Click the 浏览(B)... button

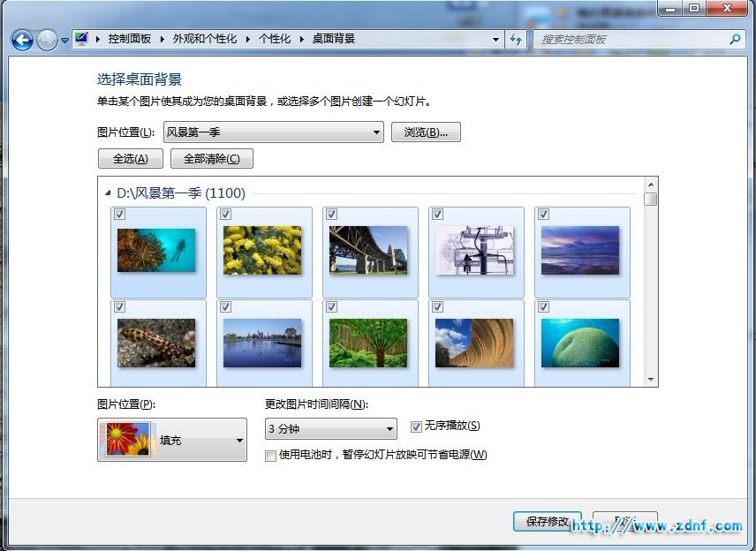click(x=426, y=132)
